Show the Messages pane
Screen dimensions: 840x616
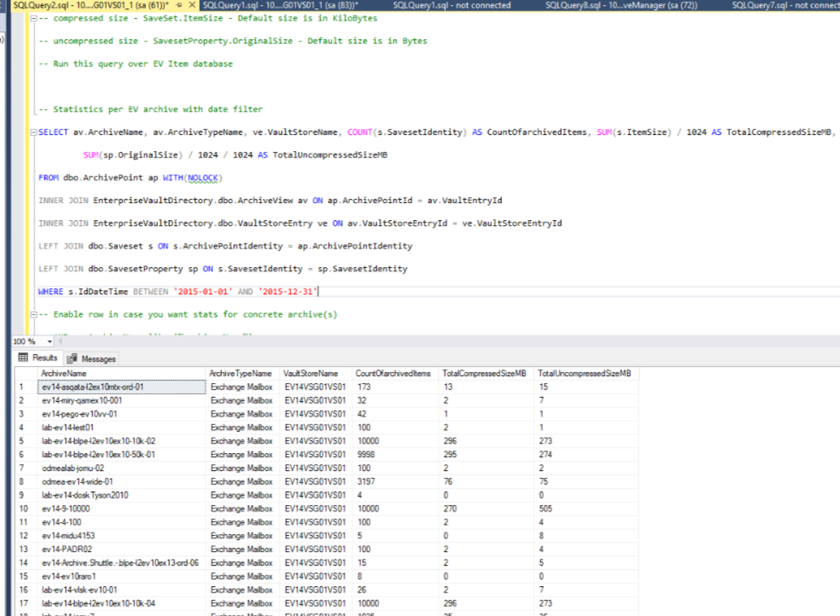(98, 358)
